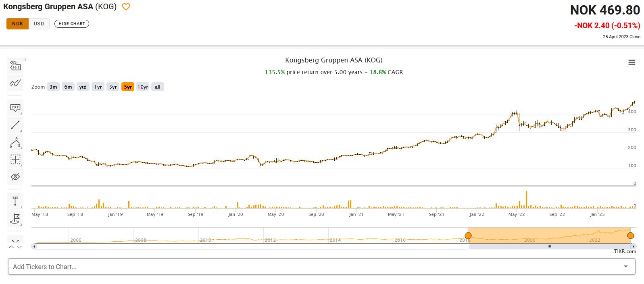
Task: Toggle the price label indicator tool
Action: (x=15, y=65)
